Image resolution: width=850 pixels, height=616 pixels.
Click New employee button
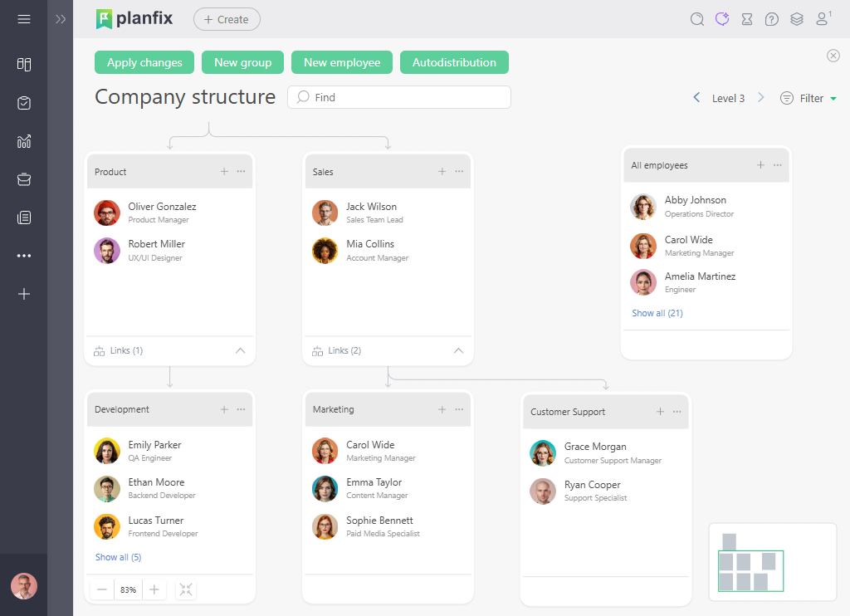pyautogui.click(x=342, y=62)
